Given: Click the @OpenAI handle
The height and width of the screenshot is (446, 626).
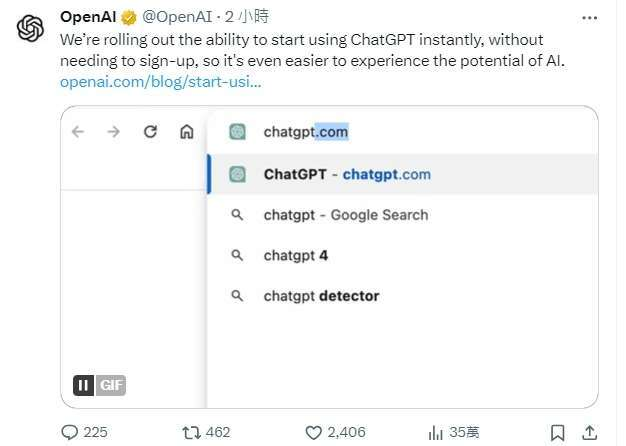Looking at the screenshot, I should [x=175, y=18].
